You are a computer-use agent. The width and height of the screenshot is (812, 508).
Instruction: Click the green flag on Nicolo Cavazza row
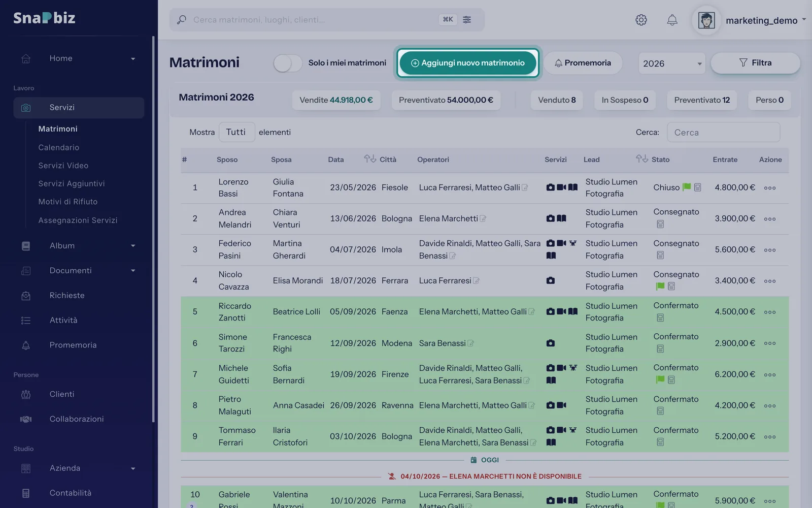[660, 286]
